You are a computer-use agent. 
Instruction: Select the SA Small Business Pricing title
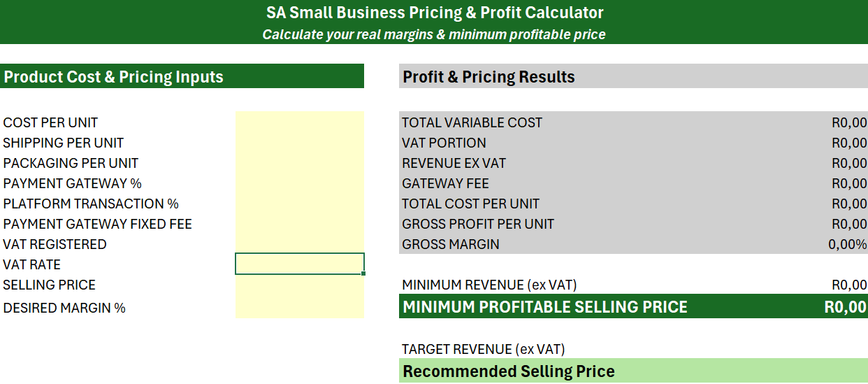pos(434,13)
